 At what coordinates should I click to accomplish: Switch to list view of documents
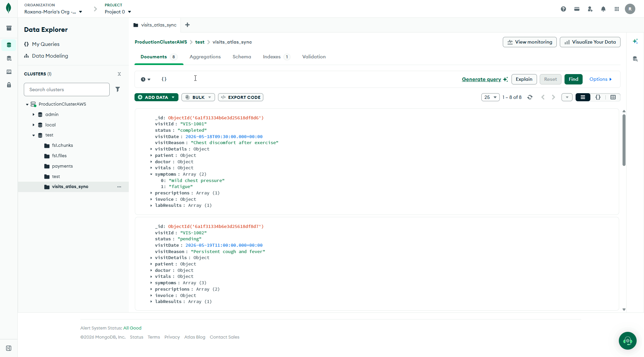(583, 97)
